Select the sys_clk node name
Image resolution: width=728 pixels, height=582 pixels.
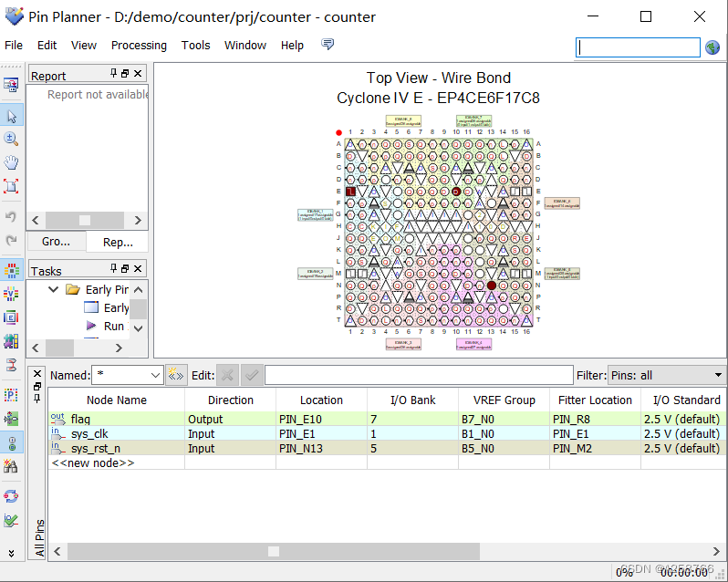point(89,434)
